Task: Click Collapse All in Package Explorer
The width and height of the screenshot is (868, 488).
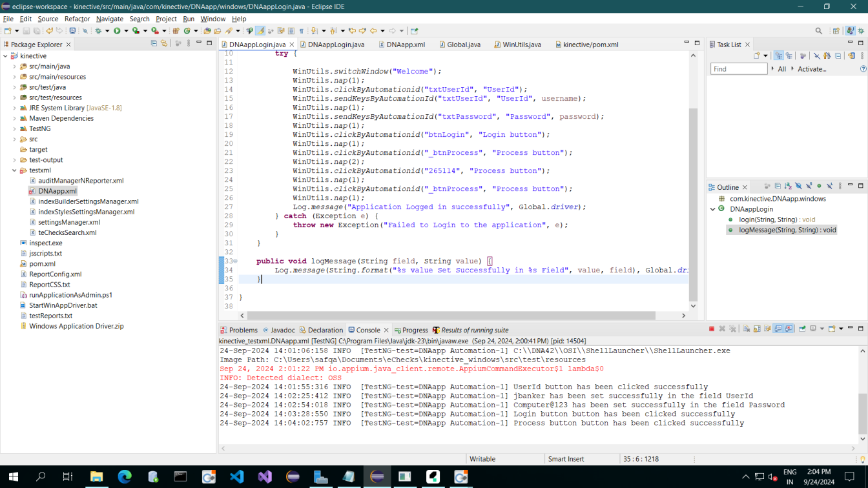Action: point(154,44)
